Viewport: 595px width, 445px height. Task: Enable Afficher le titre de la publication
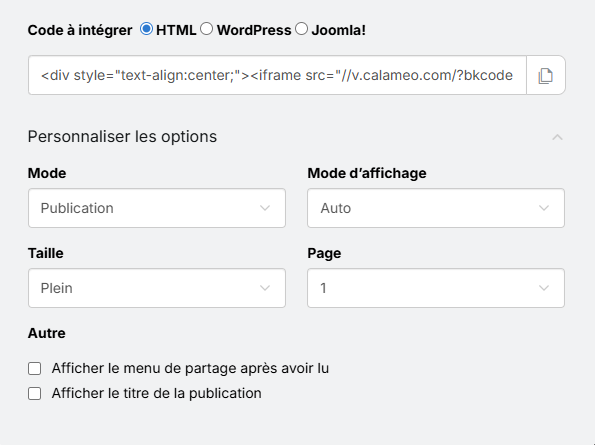[35, 393]
